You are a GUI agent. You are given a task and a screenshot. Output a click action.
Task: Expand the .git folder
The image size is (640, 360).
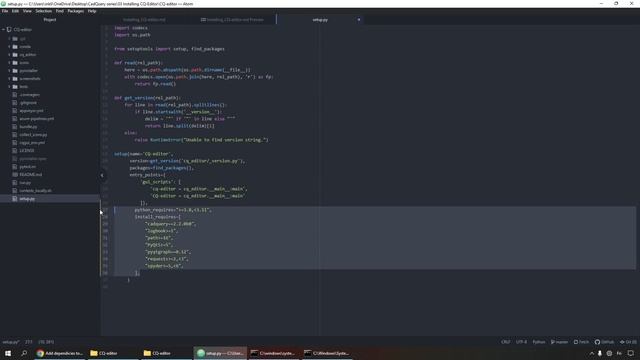point(10,39)
